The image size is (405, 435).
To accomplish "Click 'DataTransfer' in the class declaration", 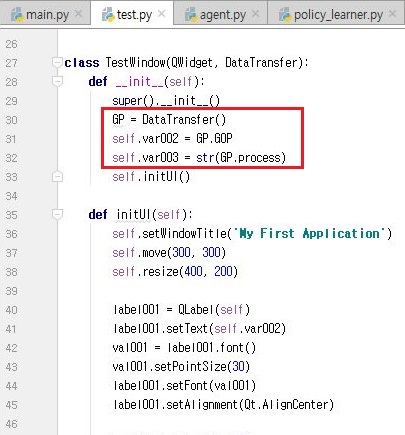I will (x=261, y=62).
